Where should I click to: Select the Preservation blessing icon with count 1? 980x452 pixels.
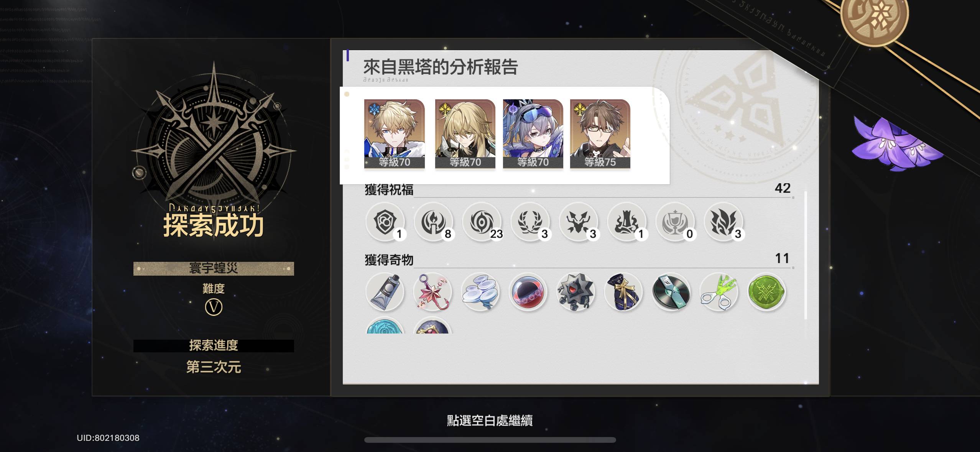click(x=385, y=222)
